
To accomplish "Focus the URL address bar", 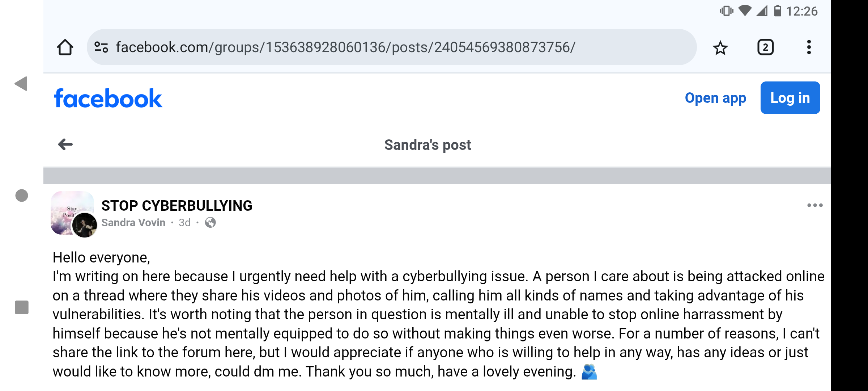I will click(392, 47).
